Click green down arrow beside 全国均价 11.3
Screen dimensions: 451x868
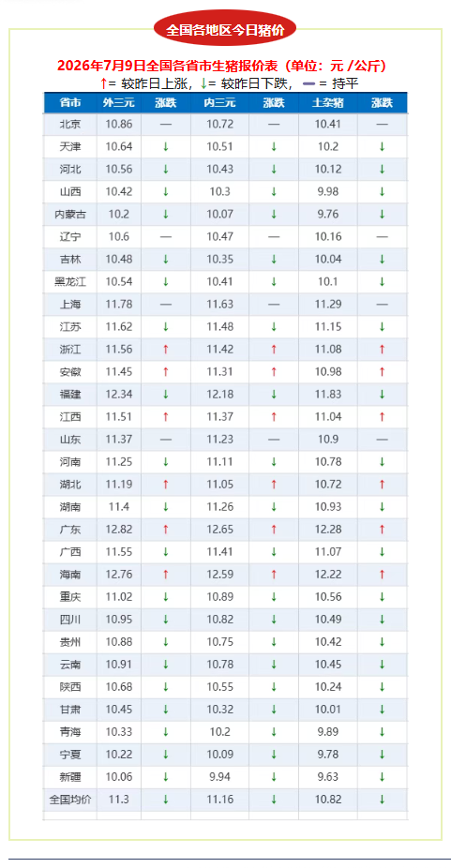tap(166, 800)
